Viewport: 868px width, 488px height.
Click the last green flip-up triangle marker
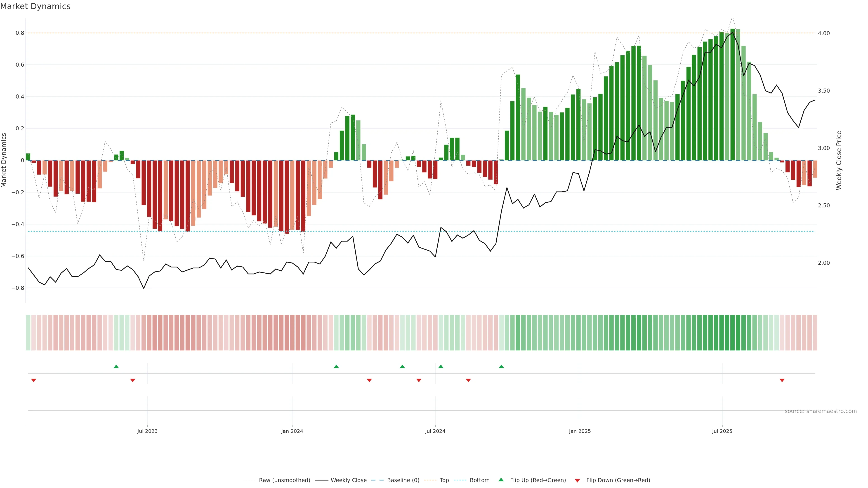point(501,366)
